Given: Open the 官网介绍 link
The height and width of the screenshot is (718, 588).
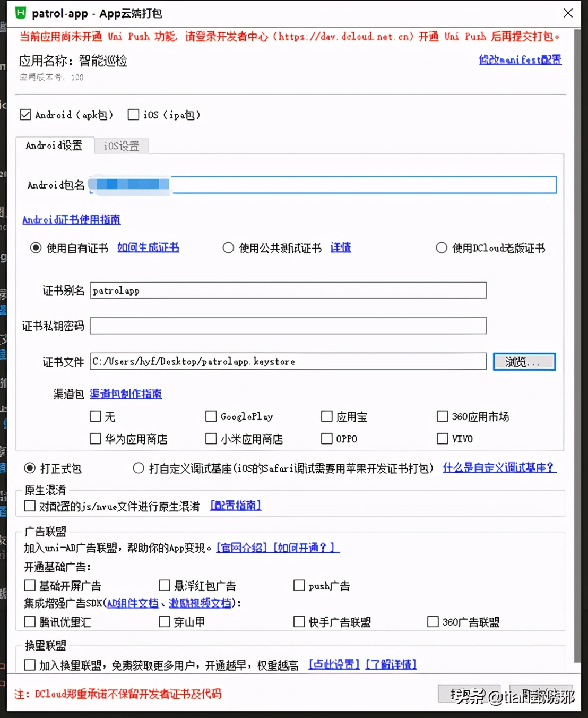Looking at the screenshot, I should point(242,548).
